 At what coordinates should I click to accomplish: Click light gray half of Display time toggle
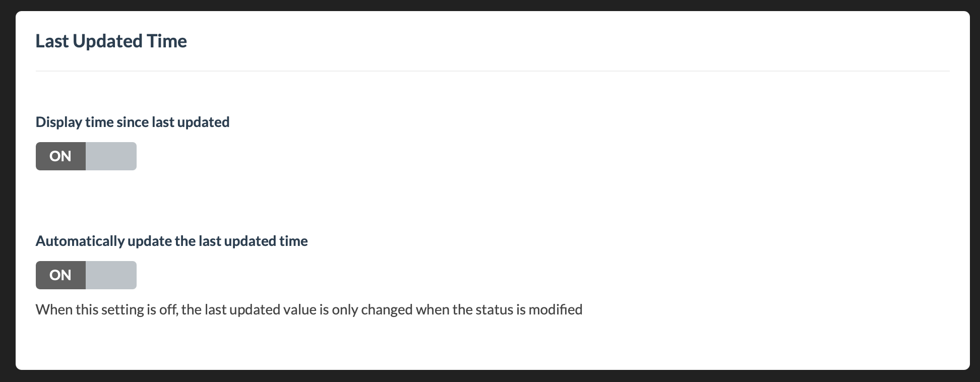pos(111,156)
